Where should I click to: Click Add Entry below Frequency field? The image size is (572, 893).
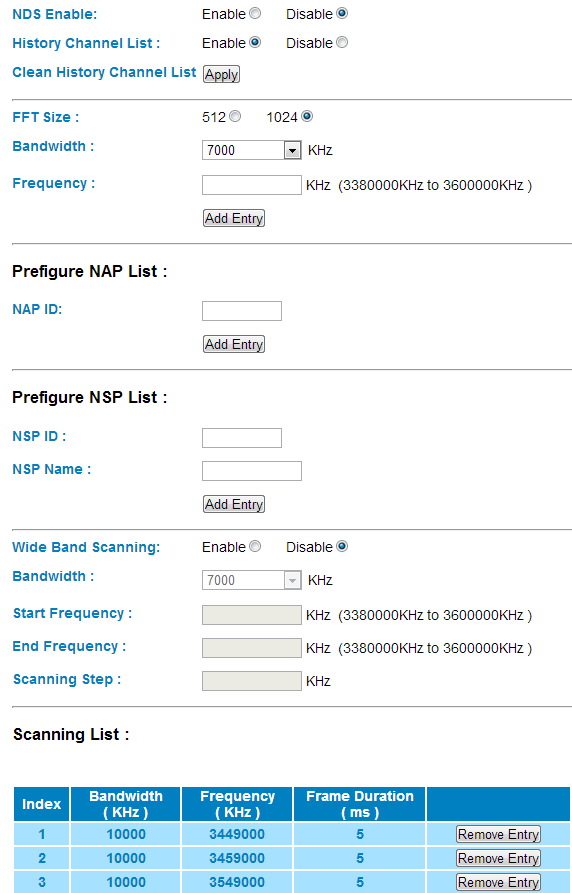click(x=234, y=218)
